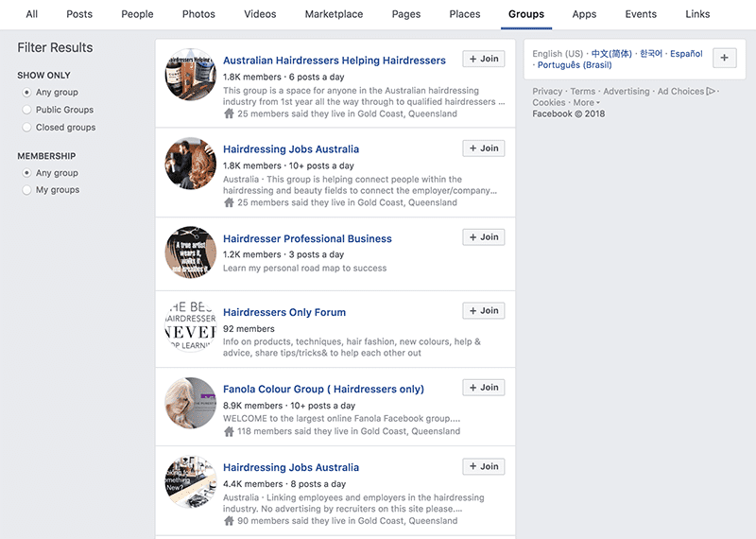
Task: Switch to the People tab
Action: (137, 14)
